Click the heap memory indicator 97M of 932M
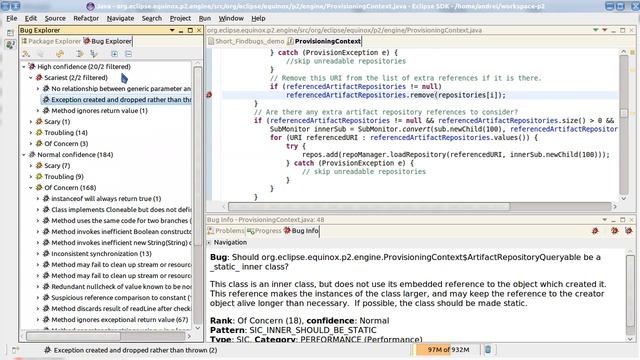Screen dimensions: 640x360 [448, 349]
